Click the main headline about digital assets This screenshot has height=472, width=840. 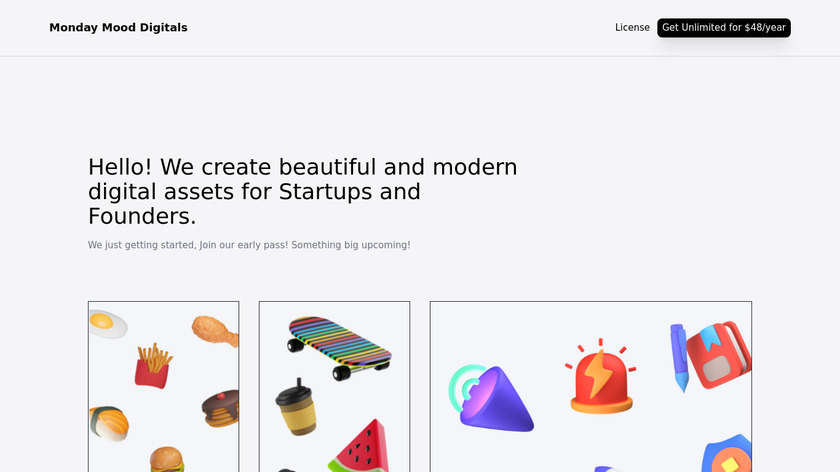(x=303, y=191)
